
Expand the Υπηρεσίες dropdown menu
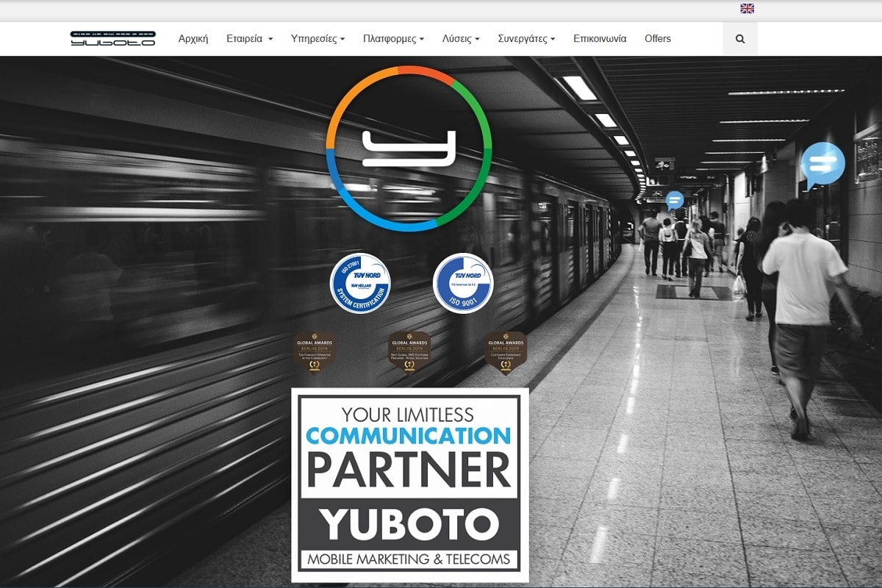click(318, 39)
